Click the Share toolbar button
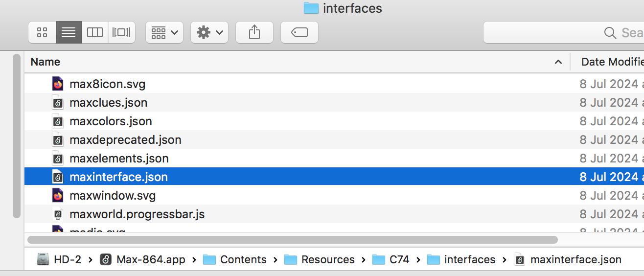 tap(254, 33)
